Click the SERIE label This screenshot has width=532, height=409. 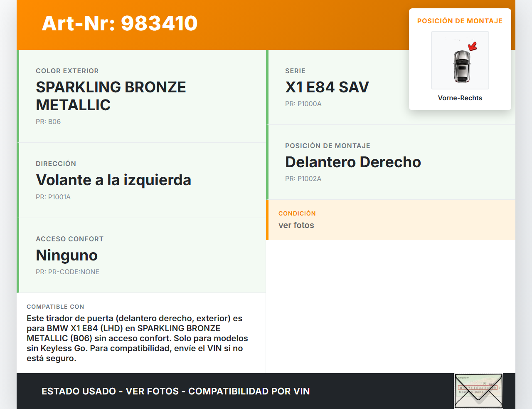(296, 71)
